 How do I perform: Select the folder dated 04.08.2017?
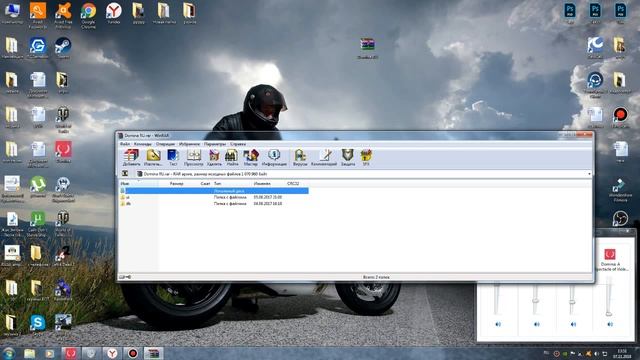click(x=214, y=203)
